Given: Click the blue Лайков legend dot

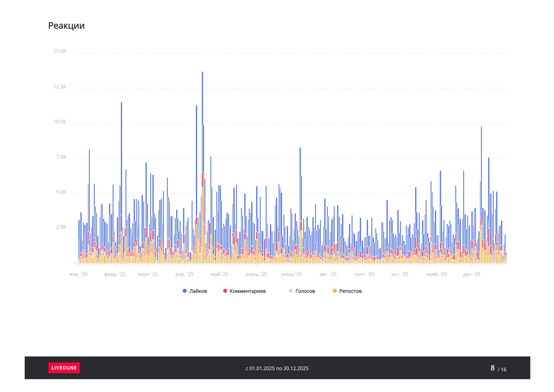Looking at the screenshot, I should click(x=185, y=291).
